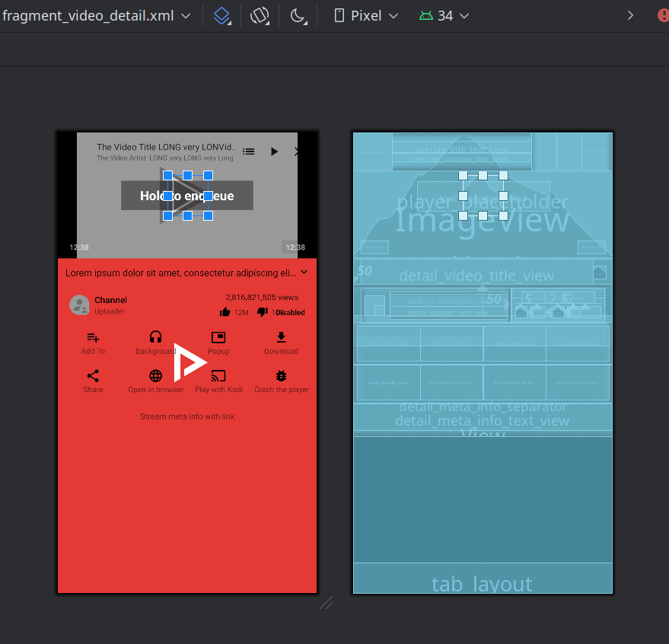Open the Pixel device dropdown
The height and width of the screenshot is (644, 669).
pos(366,16)
